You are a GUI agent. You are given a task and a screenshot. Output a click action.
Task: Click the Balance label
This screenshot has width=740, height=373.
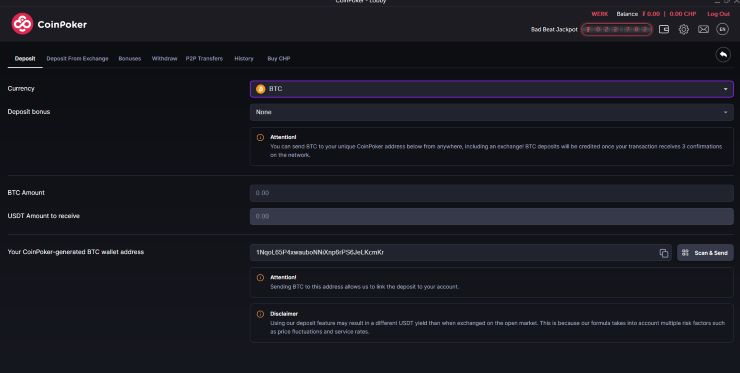(627, 14)
